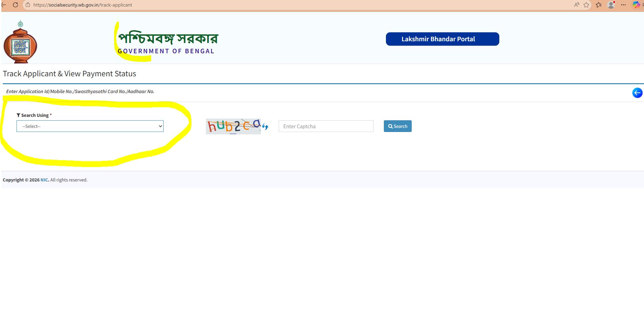
Task: Reload the page with refresh icon
Action: click(15, 5)
